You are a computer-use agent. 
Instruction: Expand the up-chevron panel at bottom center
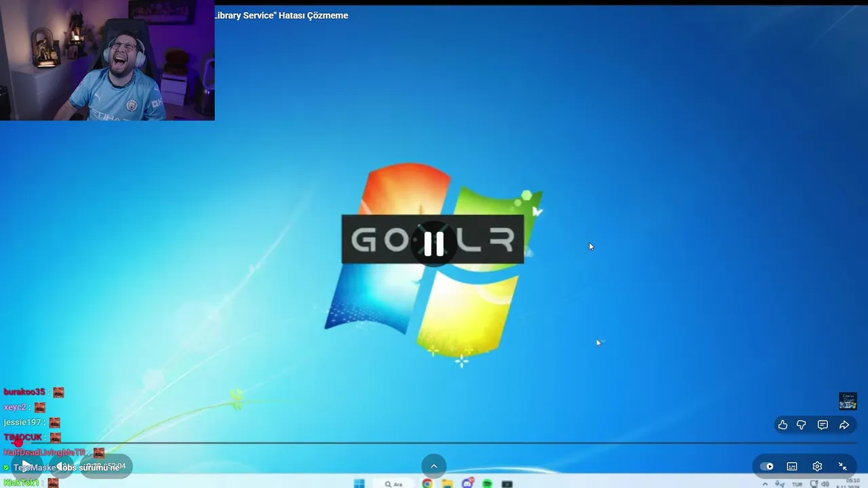434,466
